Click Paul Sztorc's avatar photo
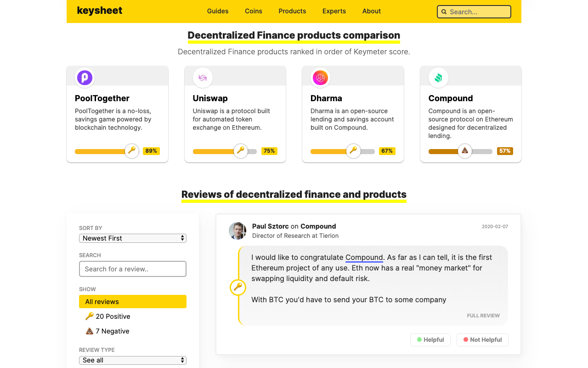 pyautogui.click(x=237, y=231)
